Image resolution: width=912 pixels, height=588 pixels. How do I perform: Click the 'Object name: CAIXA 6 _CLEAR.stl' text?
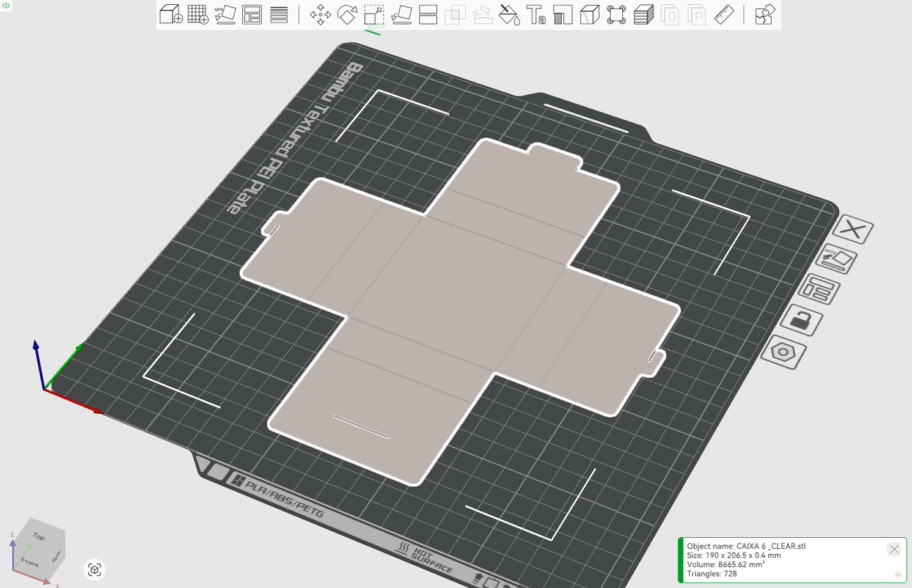coord(746,546)
